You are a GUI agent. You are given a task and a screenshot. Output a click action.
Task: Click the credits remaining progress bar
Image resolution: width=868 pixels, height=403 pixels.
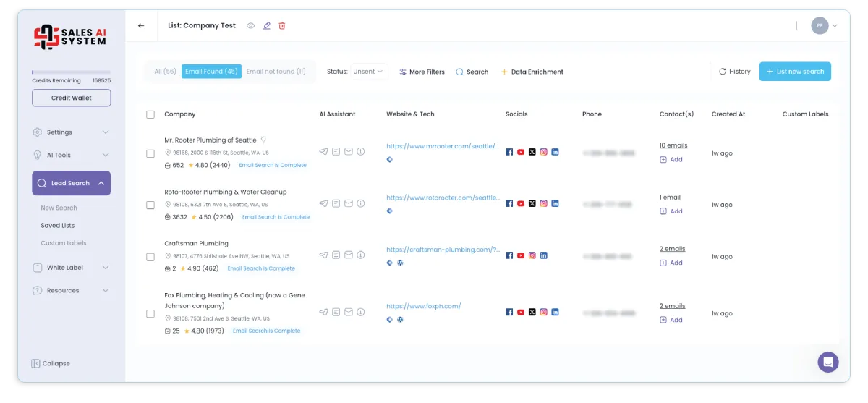71,72
